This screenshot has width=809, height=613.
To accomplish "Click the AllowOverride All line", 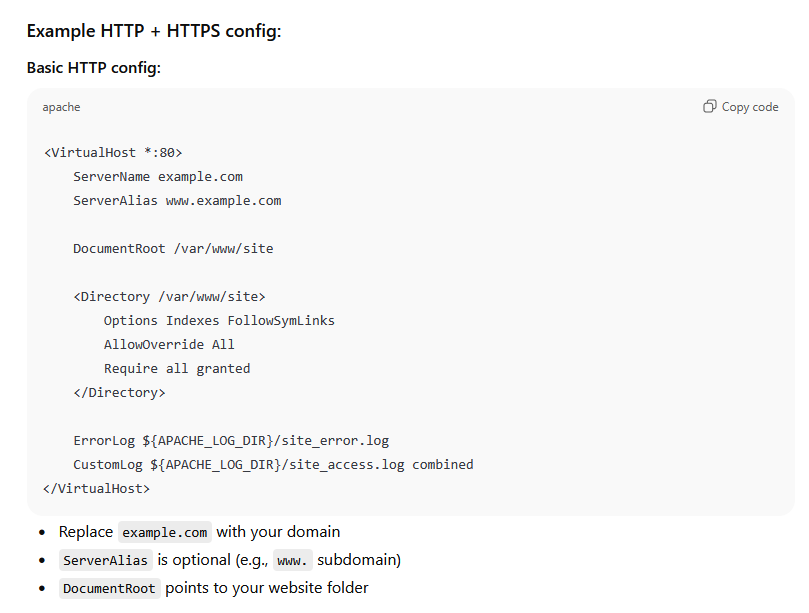I will [x=169, y=345].
